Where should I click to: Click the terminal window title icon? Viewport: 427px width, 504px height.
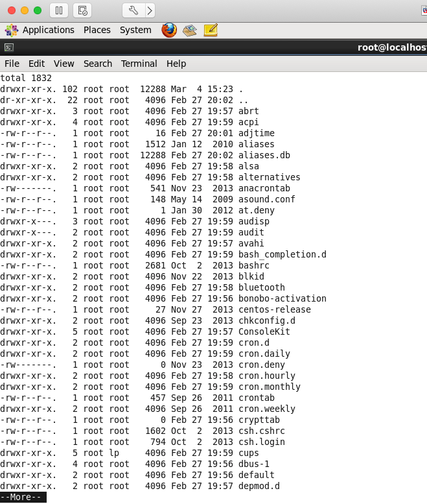[9, 47]
